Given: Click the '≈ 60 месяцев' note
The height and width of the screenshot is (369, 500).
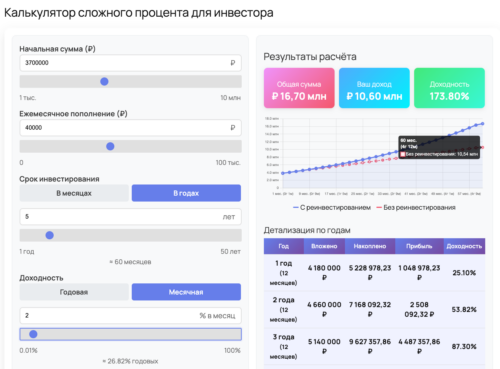Looking at the screenshot, I should click(130, 262).
